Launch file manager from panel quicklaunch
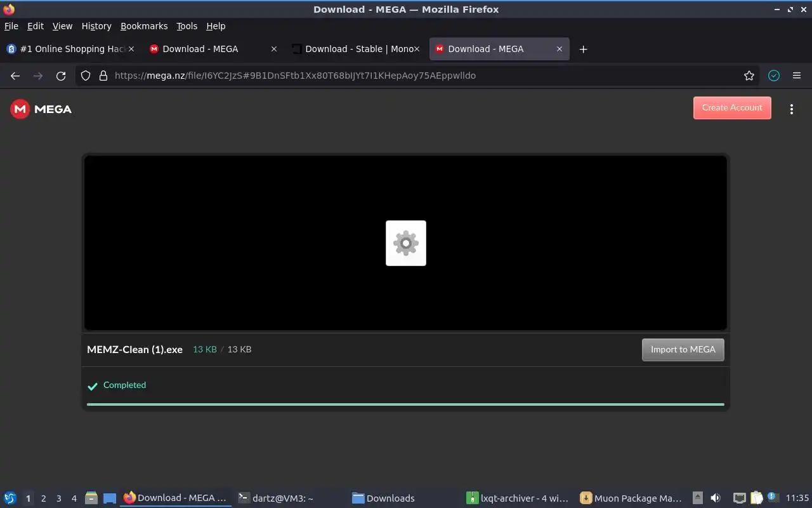The image size is (812, 508). (91, 498)
